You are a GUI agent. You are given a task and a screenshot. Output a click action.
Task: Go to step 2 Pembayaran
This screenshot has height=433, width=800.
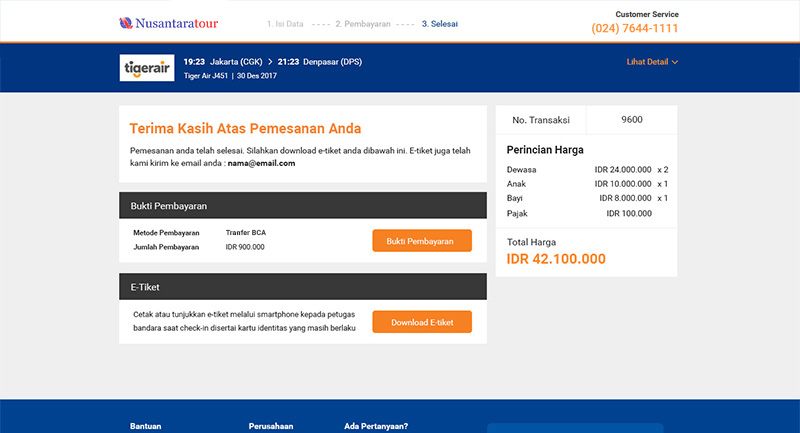pos(363,24)
